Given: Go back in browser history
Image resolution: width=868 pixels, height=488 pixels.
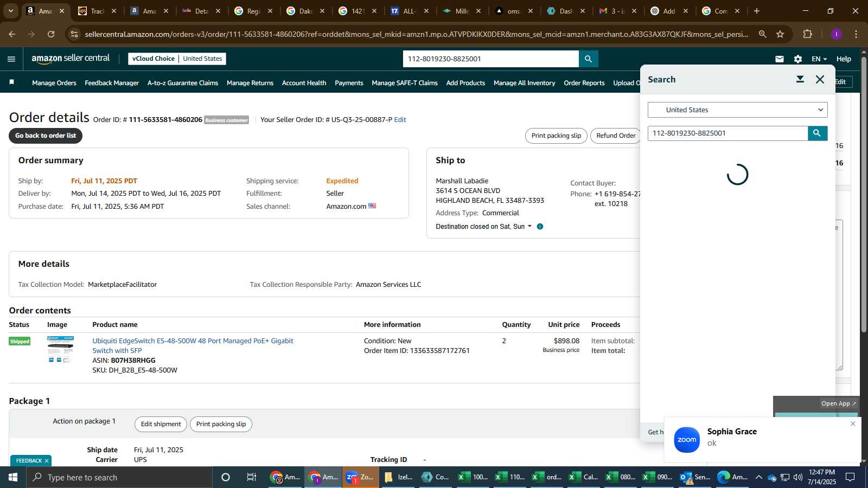Looking at the screenshot, I should 12,34.
